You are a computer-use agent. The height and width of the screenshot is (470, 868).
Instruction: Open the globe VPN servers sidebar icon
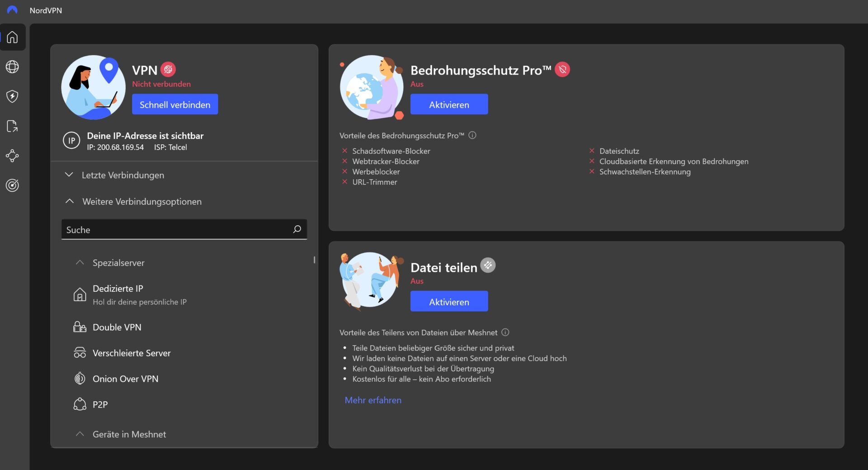coord(12,67)
